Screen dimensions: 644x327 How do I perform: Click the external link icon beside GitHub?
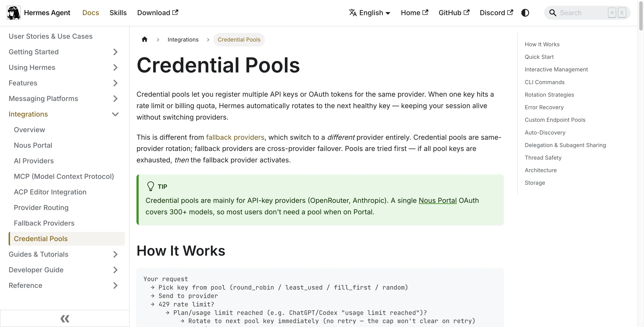point(466,12)
